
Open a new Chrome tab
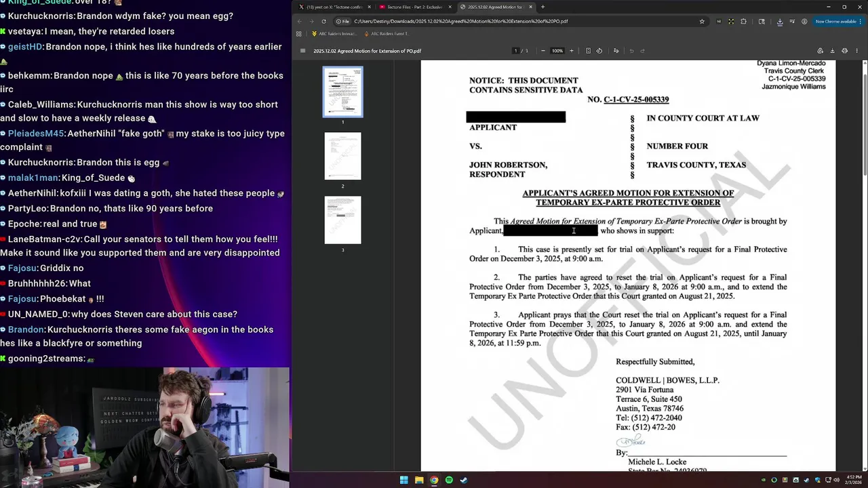pyautogui.click(x=542, y=7)
